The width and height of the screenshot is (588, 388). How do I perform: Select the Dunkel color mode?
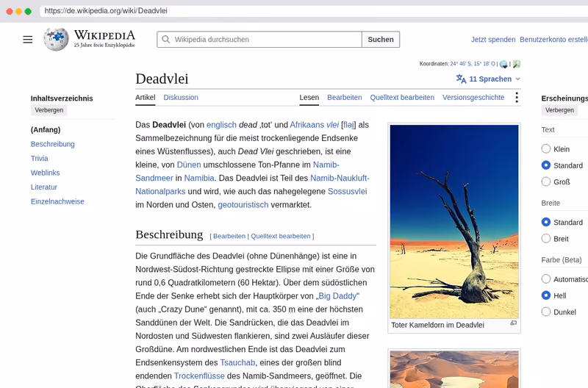tap(546, 312)
